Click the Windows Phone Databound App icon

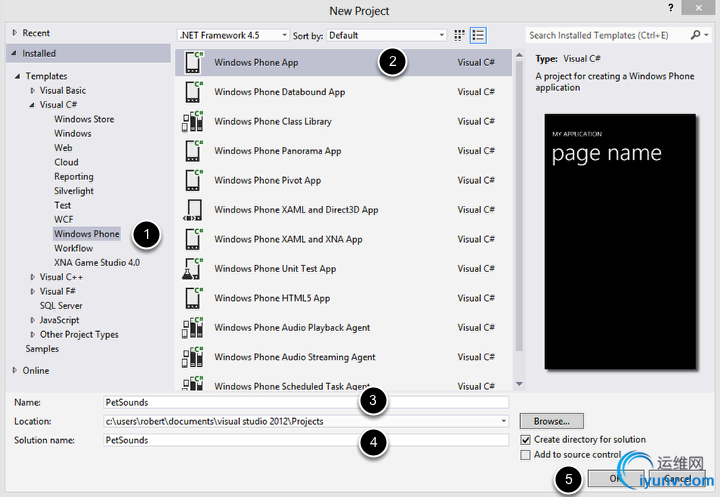(193, 92)
